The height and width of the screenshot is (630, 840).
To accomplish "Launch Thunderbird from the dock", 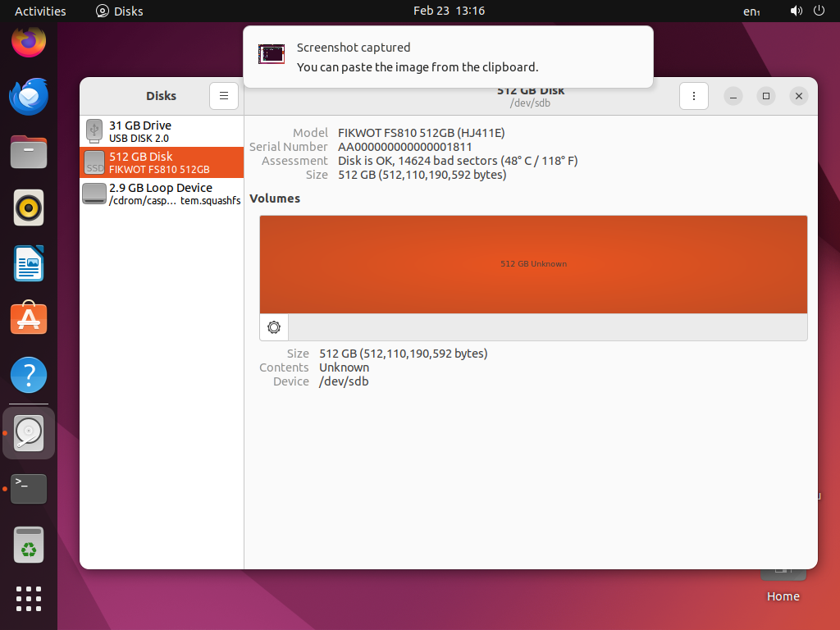I will [x=29, y=97].
